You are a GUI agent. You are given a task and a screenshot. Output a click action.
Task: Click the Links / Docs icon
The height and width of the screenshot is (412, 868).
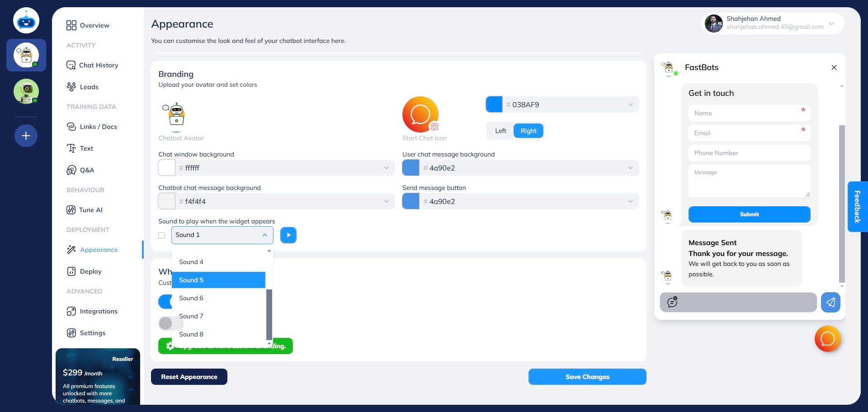click(x=71, y=127)
